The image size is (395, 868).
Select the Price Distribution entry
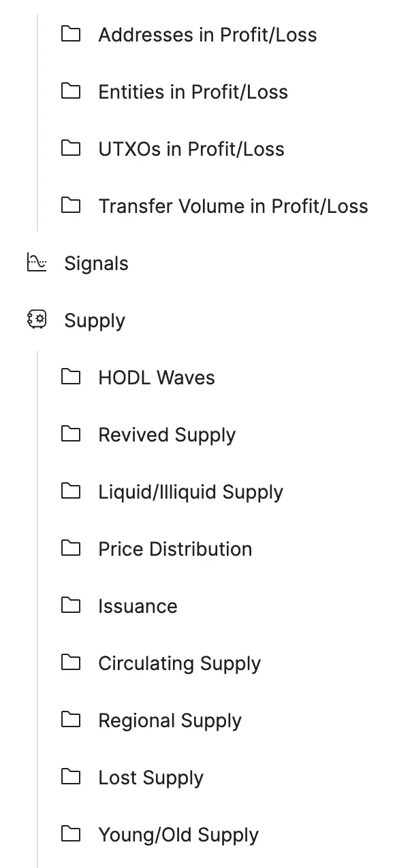coord(175,549)
